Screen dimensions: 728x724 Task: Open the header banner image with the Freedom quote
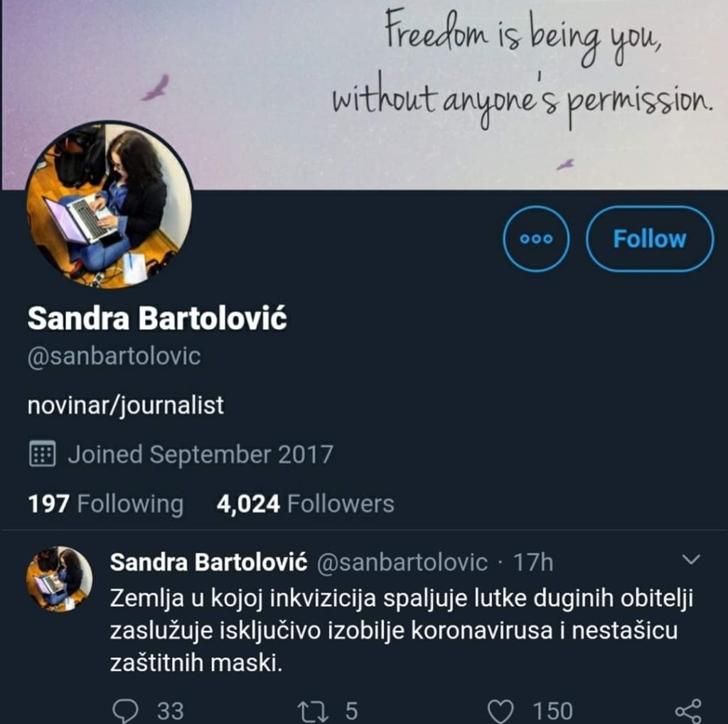364,94
